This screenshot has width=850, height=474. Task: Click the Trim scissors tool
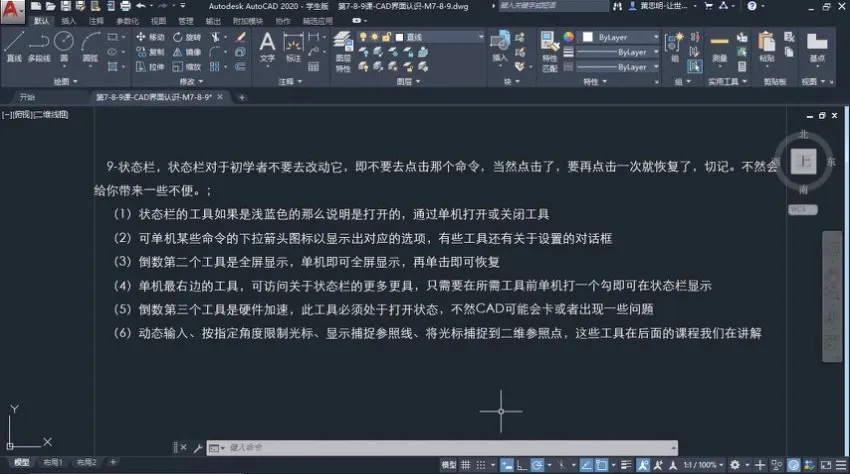(216, 37)
